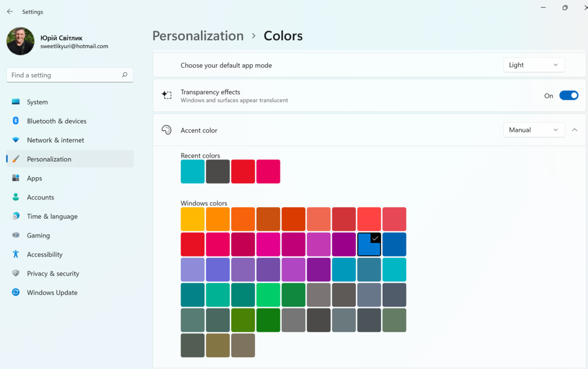Screen dimensions: 588x369
Task: Turn off the Transparency effects toggle
Action: (569, 95)
